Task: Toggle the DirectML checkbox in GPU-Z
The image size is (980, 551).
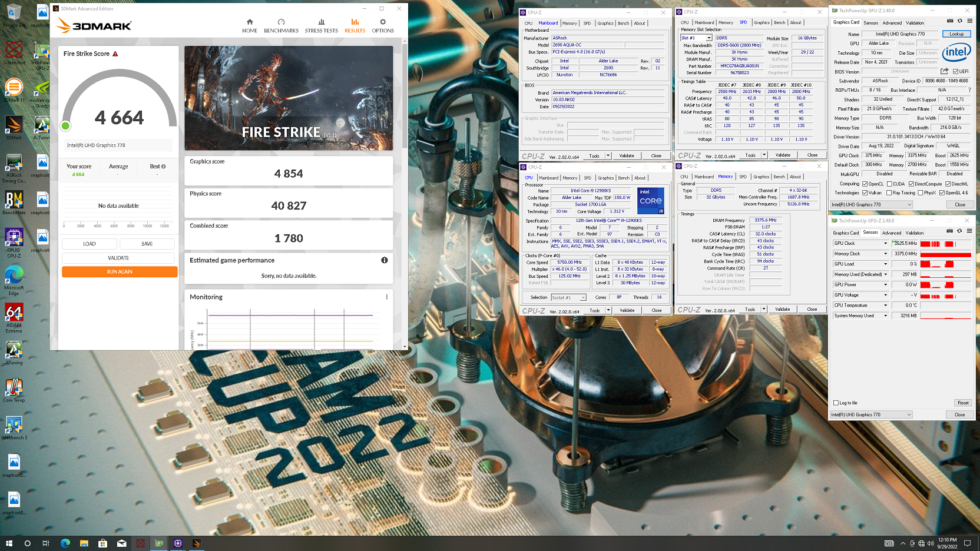Action: coord(948,184)
